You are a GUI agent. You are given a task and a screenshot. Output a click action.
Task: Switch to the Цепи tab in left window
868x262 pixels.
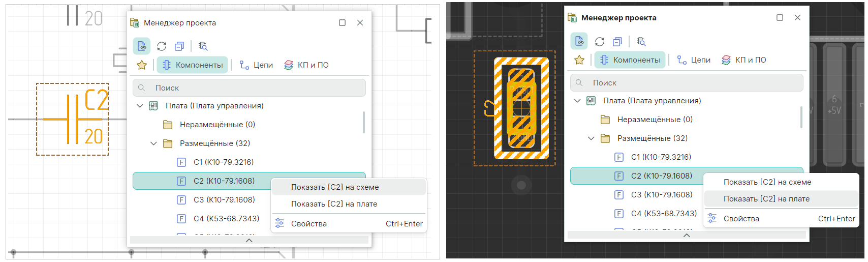[x=257, y=65]
